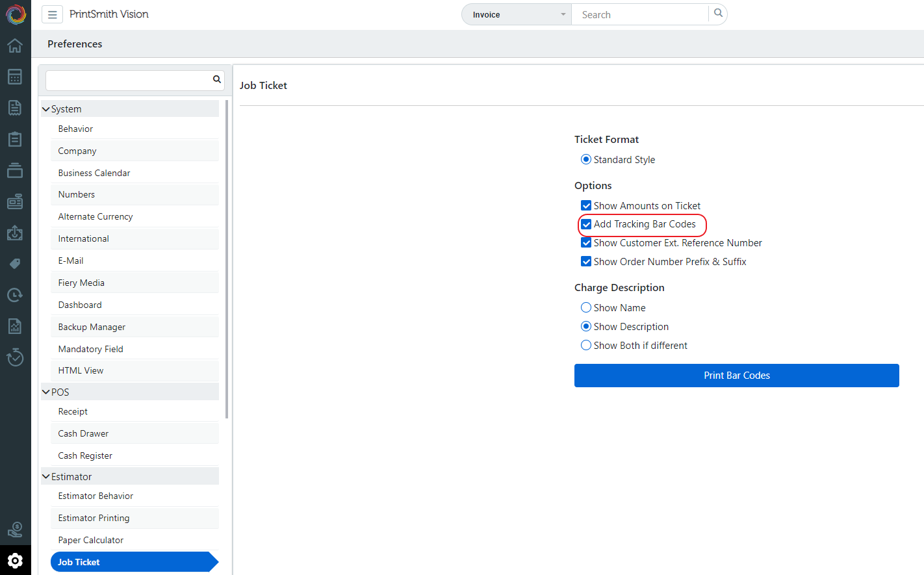
Task: Open Mandatory Field preferences
Action: [x=135, y=349]
